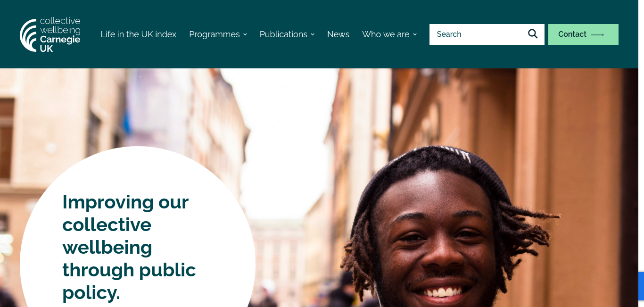The width and height of the screenshot is (644, 307).
Task: Expand the Publications dropdown chevron
Action: [313, 34]
